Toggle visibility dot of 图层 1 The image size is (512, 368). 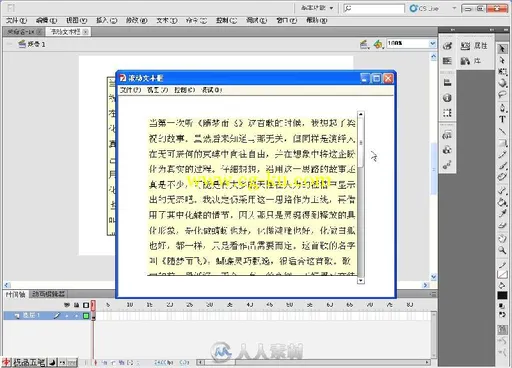[67, 315]
